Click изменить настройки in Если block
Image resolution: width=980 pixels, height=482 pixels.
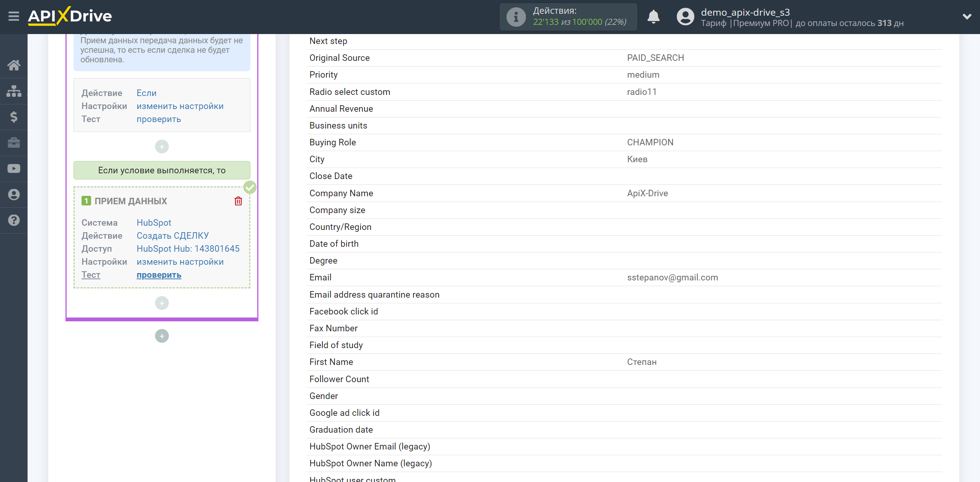pos(180,106)
